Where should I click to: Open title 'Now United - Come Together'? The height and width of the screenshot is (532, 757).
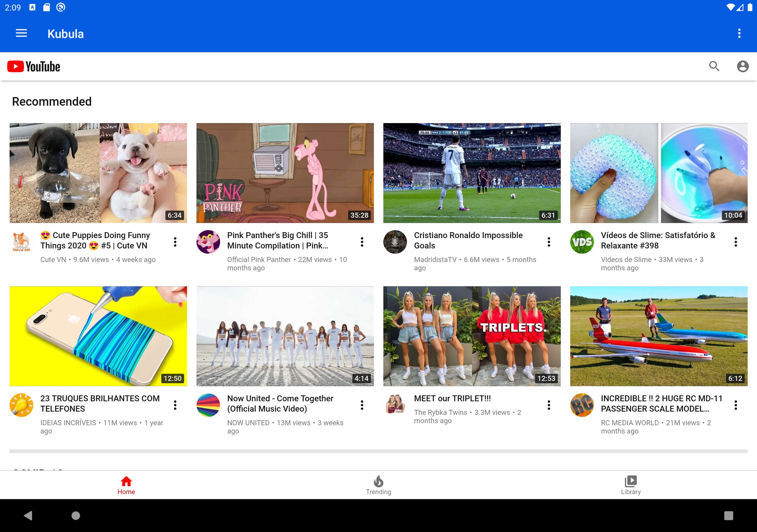pyautogui.click(x=280, y=403)
